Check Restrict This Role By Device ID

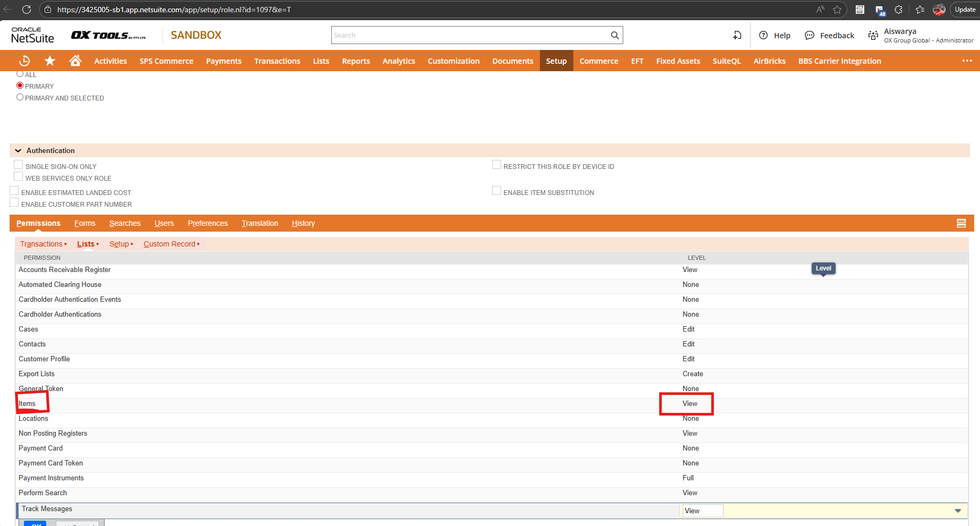[497, 165]
